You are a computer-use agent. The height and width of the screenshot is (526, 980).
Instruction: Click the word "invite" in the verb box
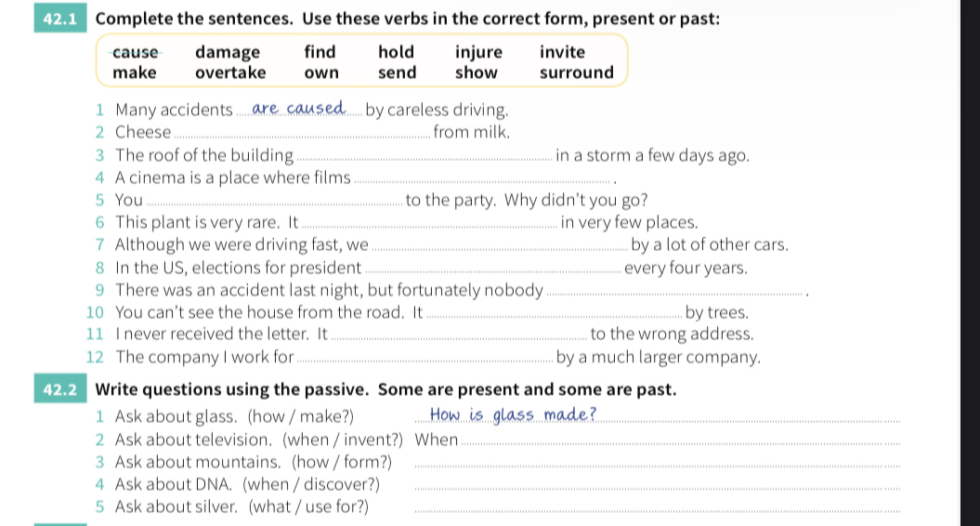(x=563, y=52)
